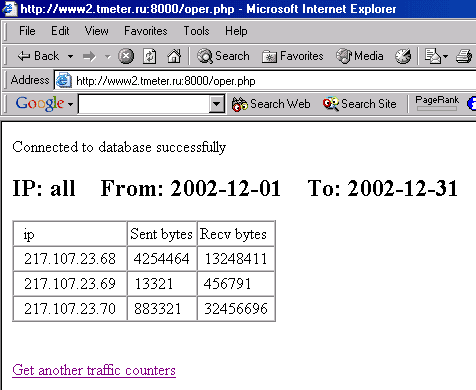The height and width of the screenshot is (390, 476).
Task: Click the Search Web button
Action: [271, 104]
